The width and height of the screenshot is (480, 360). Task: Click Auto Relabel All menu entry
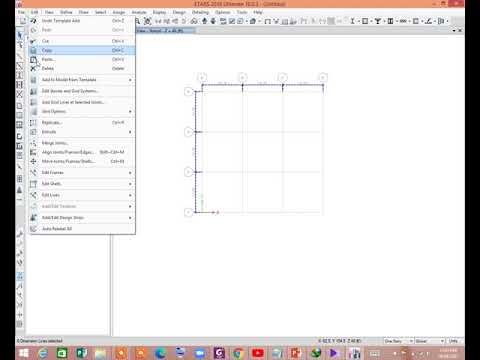pyautogui.click(x=82, y=229)
